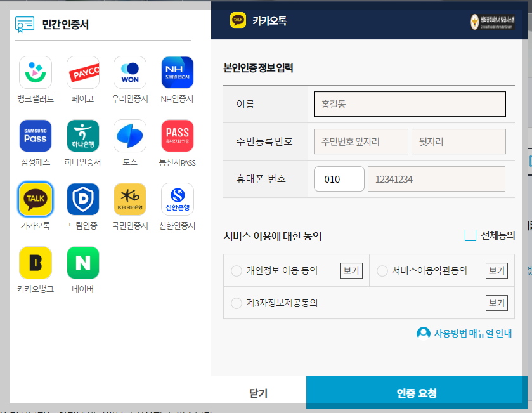Screen dimensions: 532x413
Task: Select the KB 국민인증서 icon
Action: point(130,199)
